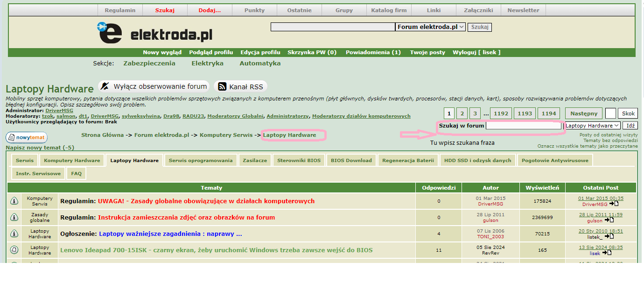Click Oznacz wszystkie tematy jako przeczytane
The image size is (644, 298).
point(588,146)
